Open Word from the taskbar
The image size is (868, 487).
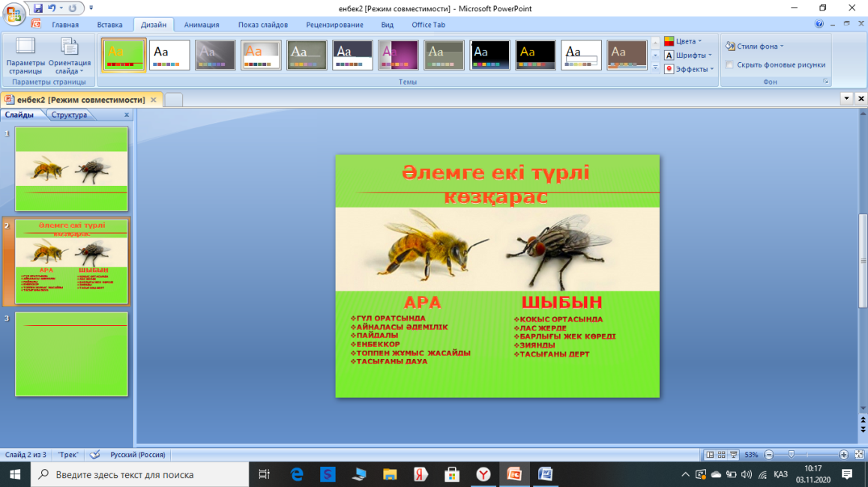545,474
